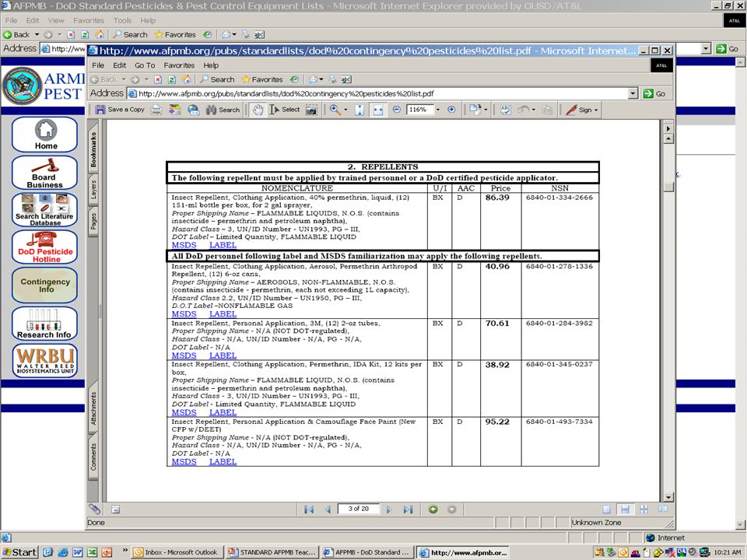
Task: Open Research Info from the sidebar
Action: (45, 324)
